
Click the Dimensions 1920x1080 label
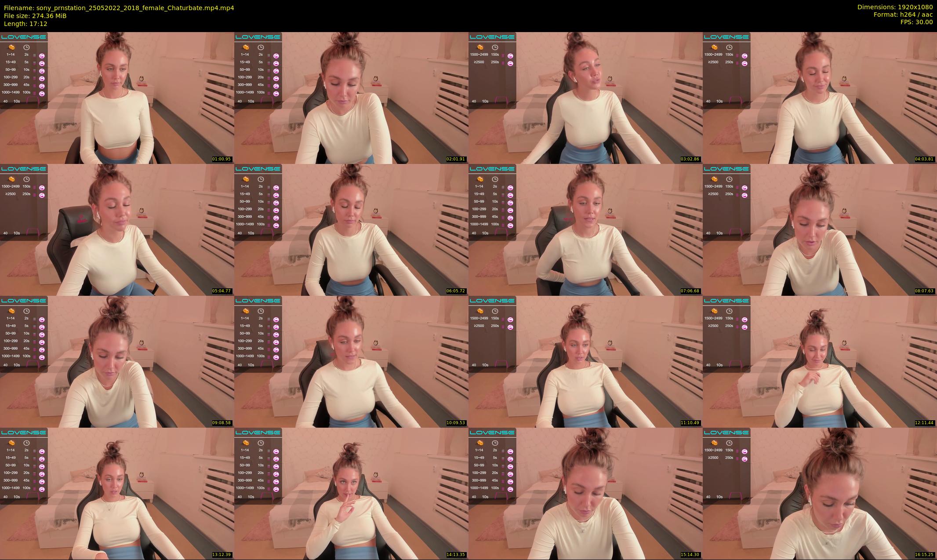click(x=895, y=7)
